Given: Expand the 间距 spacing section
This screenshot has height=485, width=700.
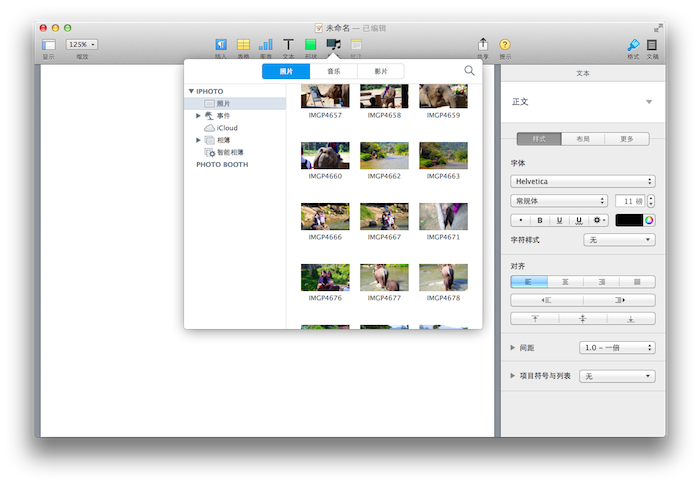Looking at the screenshot, I should 513,347.
